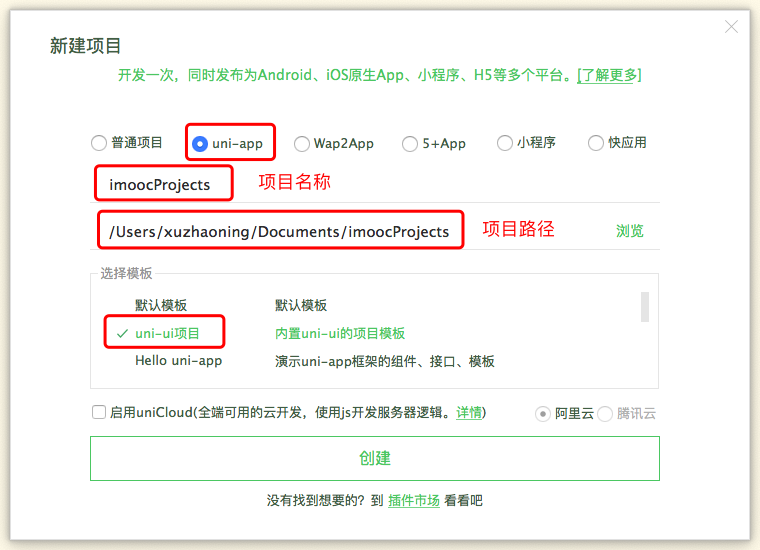
Task: Enable the 启用uniCloud checkbox
Action: (x=99, y=412)
